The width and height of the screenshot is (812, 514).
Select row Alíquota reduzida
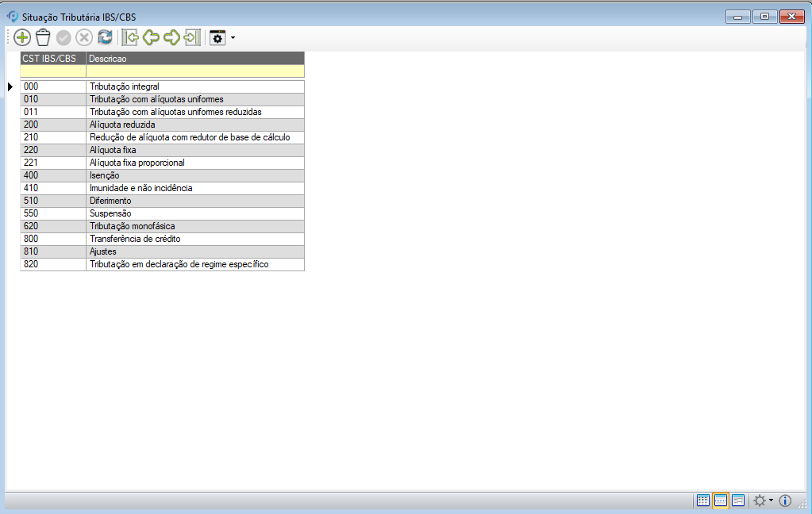(162, 125)
